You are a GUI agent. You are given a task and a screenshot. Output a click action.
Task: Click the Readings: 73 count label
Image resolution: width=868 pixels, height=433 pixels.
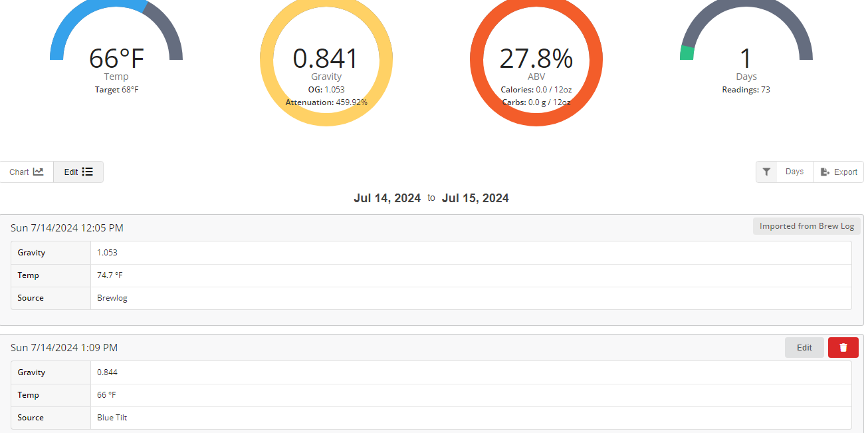[746, 89]
